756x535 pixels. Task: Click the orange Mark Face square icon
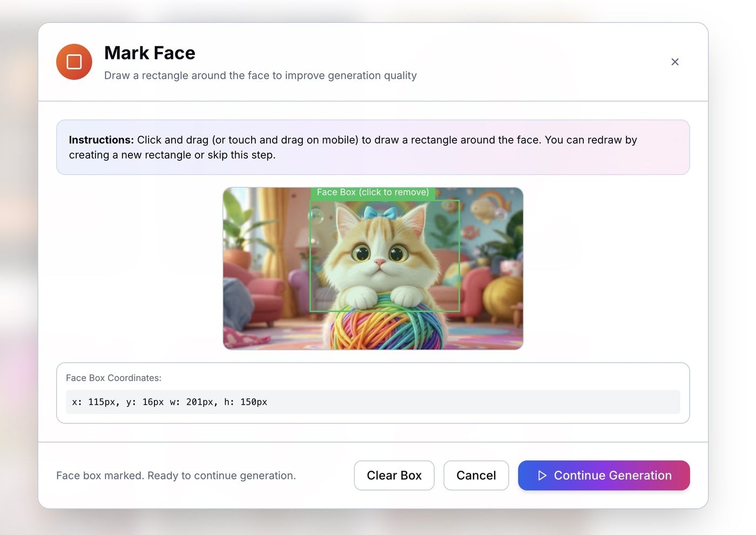[x=74, y=62]
